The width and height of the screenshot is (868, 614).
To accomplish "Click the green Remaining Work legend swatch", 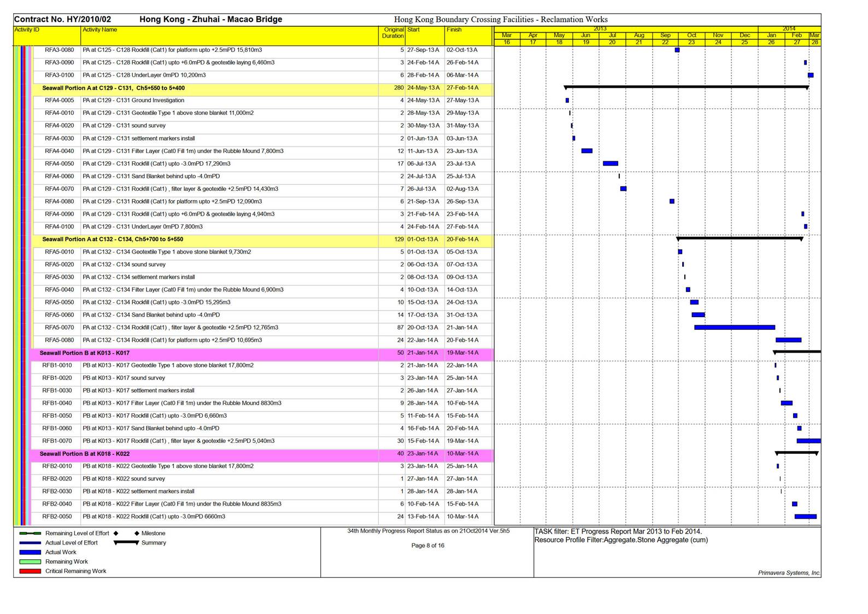I will pyautogui.click(x=30, y=562).
